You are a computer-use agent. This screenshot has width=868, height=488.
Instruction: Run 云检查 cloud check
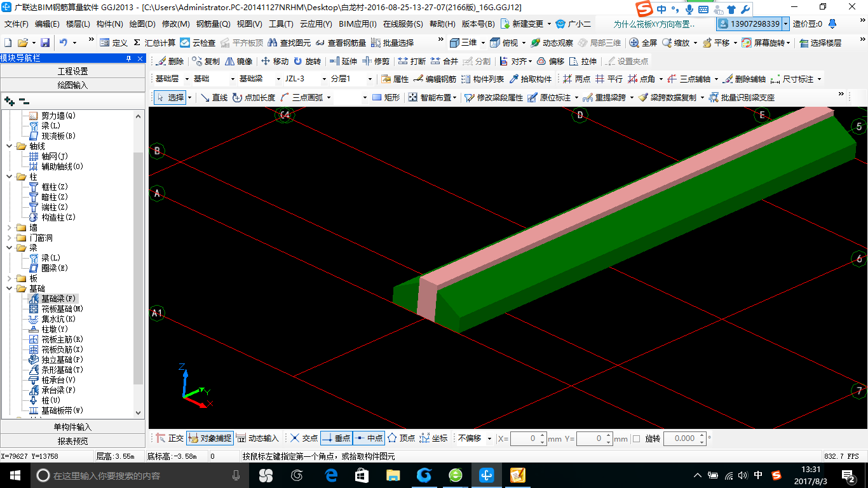(x=198, y=43)
